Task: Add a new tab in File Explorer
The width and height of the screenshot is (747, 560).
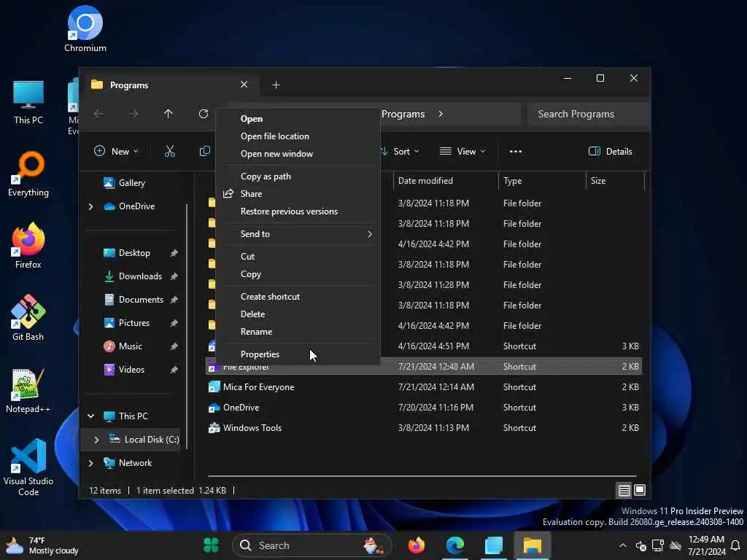Action: tap(276, 85)
